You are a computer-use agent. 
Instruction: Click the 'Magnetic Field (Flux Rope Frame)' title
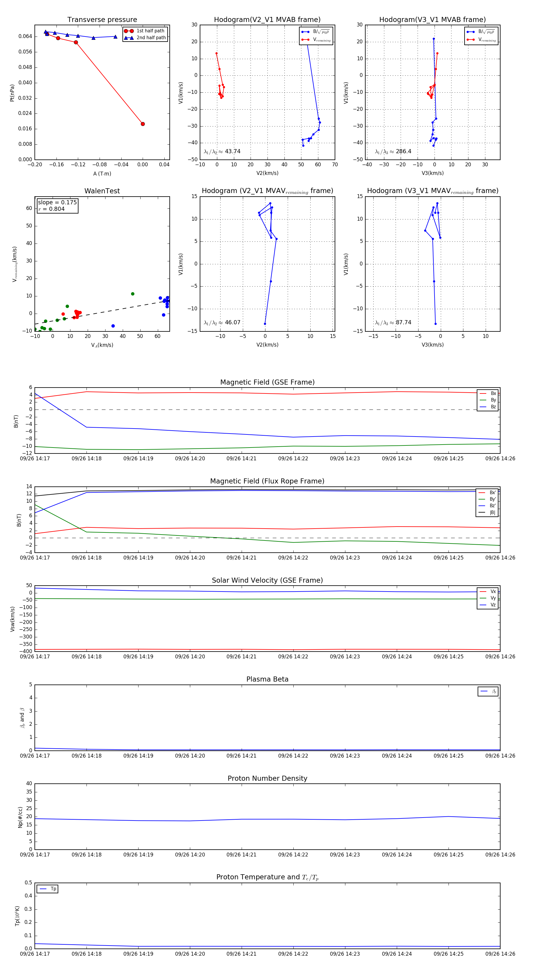click(x=267, y=481)
